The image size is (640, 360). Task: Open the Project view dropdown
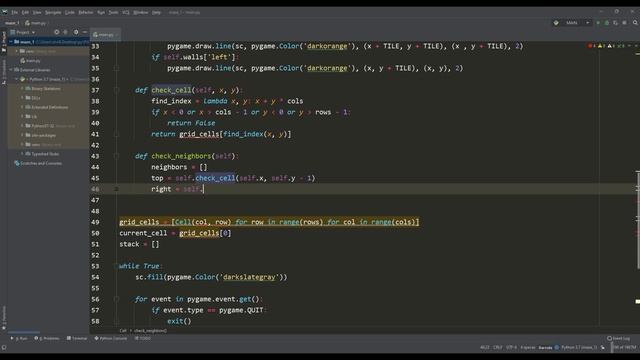click(x=23, y=32)
